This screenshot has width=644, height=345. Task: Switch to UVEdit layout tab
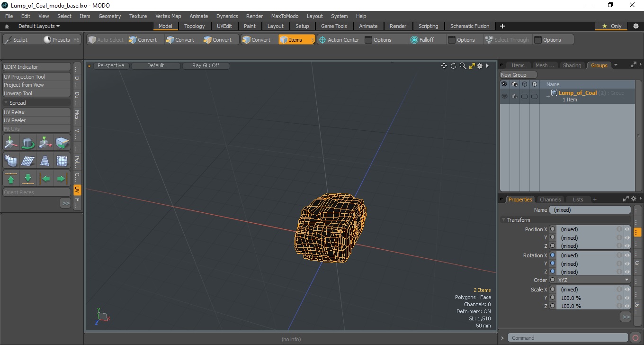224,26
